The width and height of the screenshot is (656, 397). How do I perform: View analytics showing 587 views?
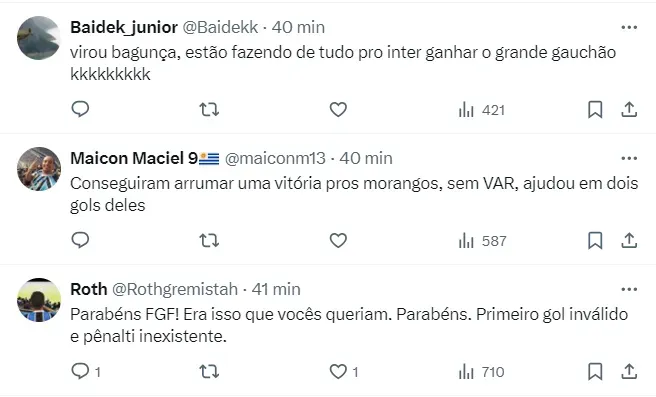coord(482,241)
